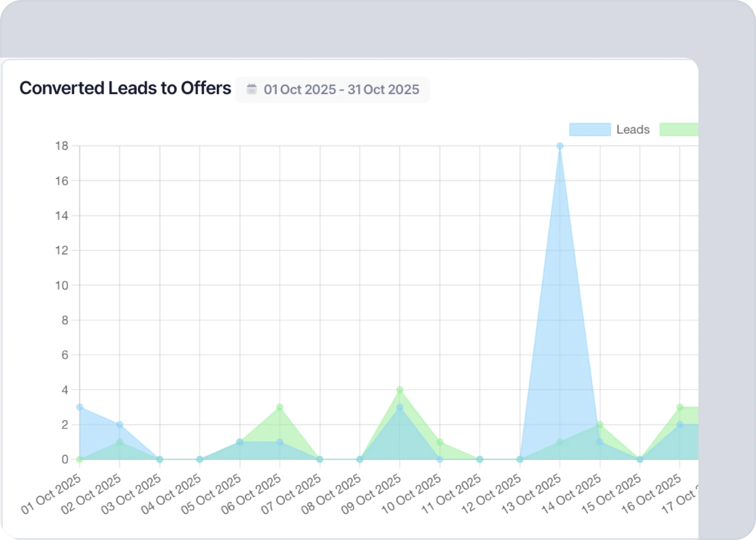Select the zero point on 15 Oct

(x=640, y=459)
